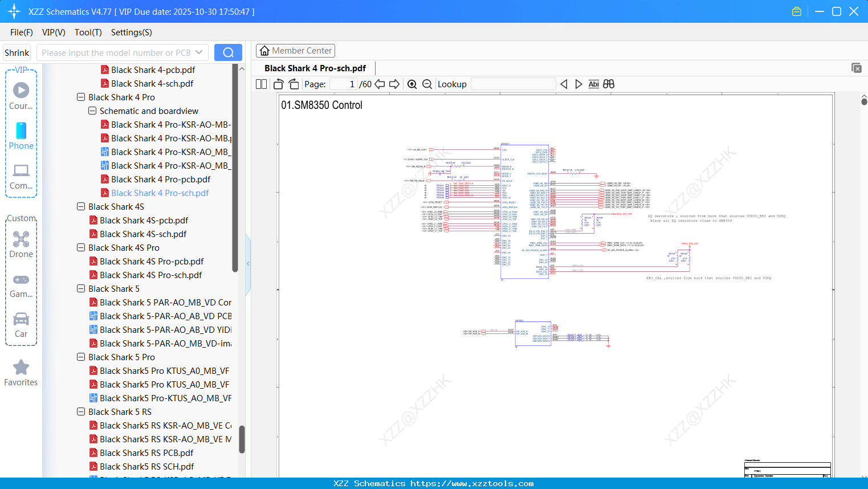Go to the next PDF page
The image size is (868, 489).
pos(394,84)
